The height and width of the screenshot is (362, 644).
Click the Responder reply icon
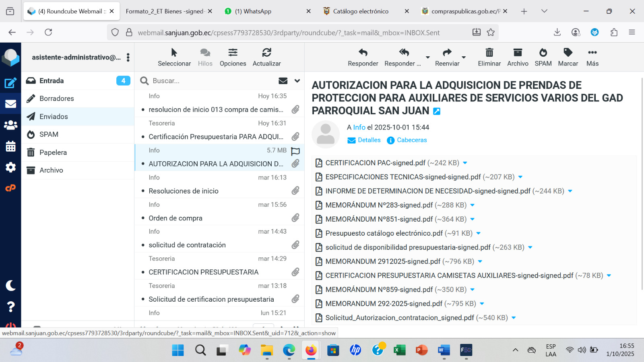(x=363, y=53)
